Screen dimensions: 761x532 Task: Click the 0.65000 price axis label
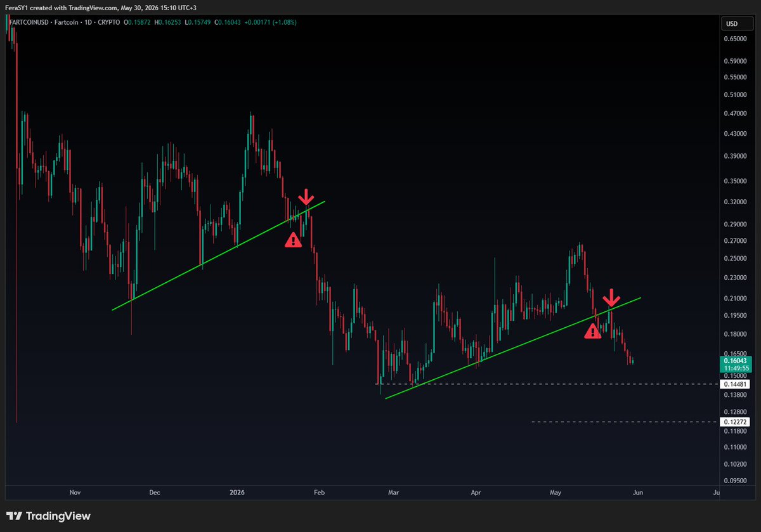tap(736, 39)
